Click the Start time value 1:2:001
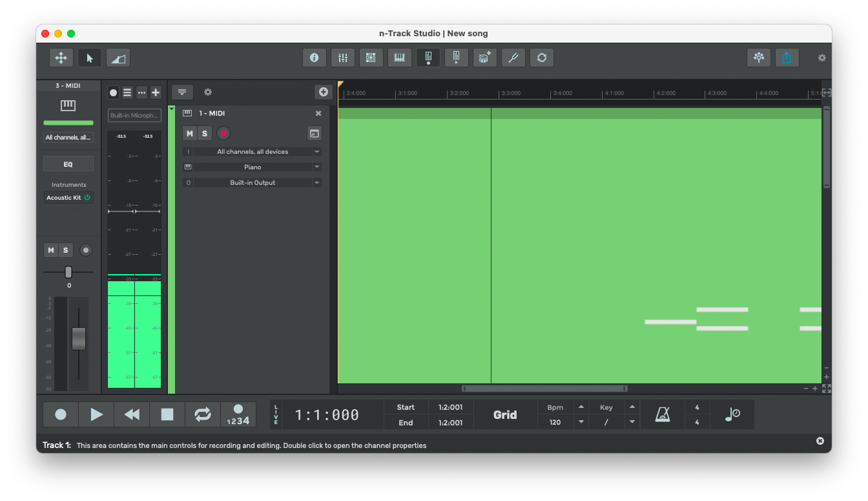The height and width of the screenshot is (501, 868). (x=451, y=407)
